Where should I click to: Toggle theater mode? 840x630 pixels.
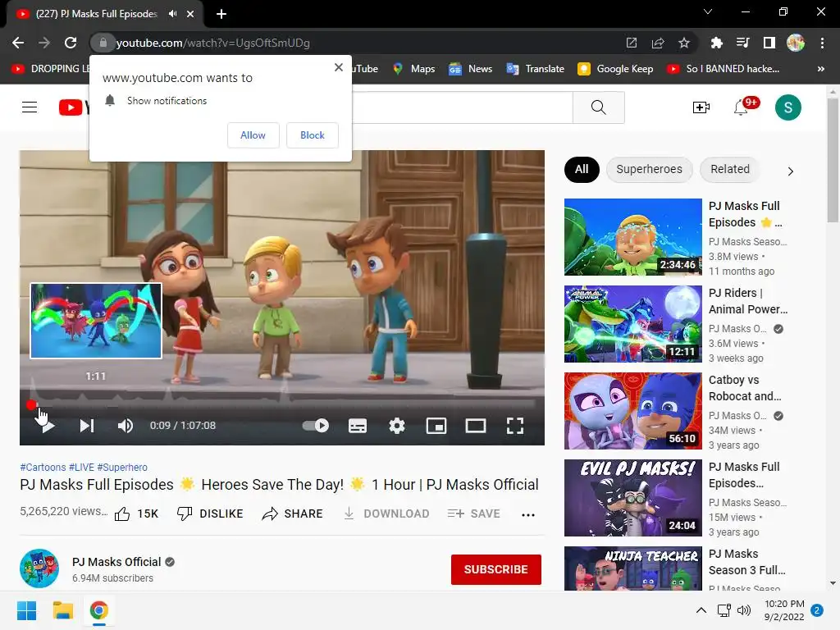click(476, 426)
